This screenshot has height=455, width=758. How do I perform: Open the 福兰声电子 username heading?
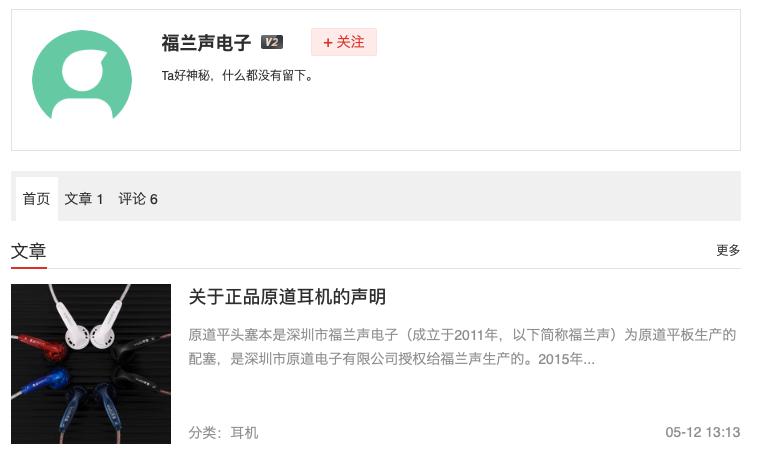(x=206, y=43)
